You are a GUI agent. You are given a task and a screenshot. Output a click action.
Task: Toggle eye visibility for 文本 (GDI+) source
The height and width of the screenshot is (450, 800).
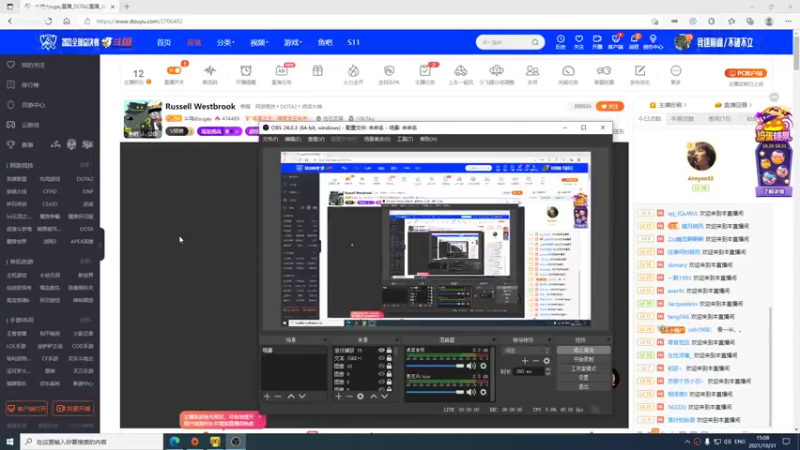(381, 359)
